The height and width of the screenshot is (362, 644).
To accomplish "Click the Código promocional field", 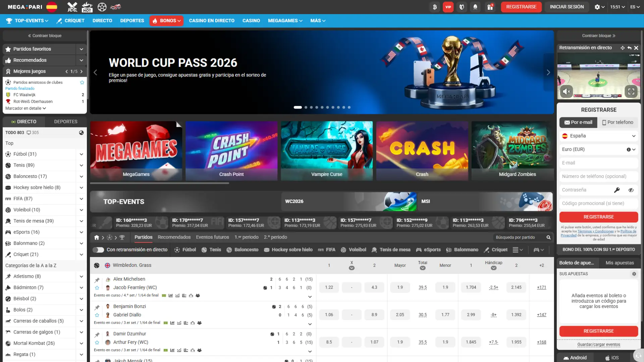I will 599,203.
